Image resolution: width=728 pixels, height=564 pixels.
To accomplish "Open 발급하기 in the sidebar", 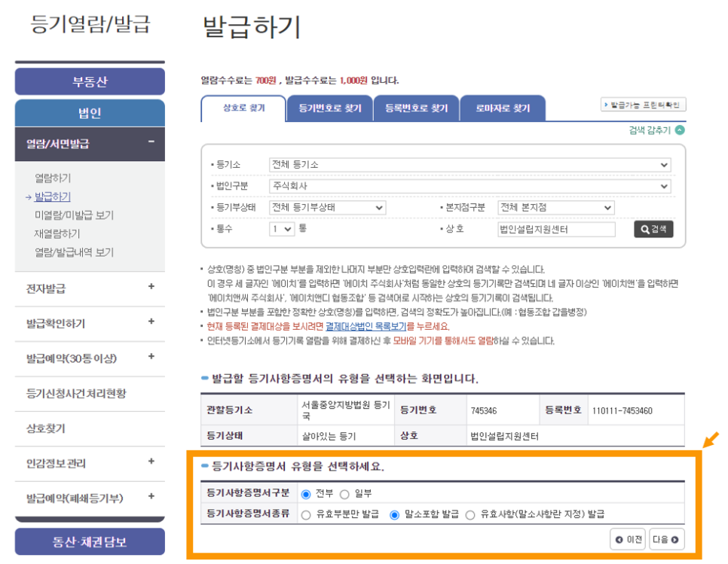I will pos(53,197).
